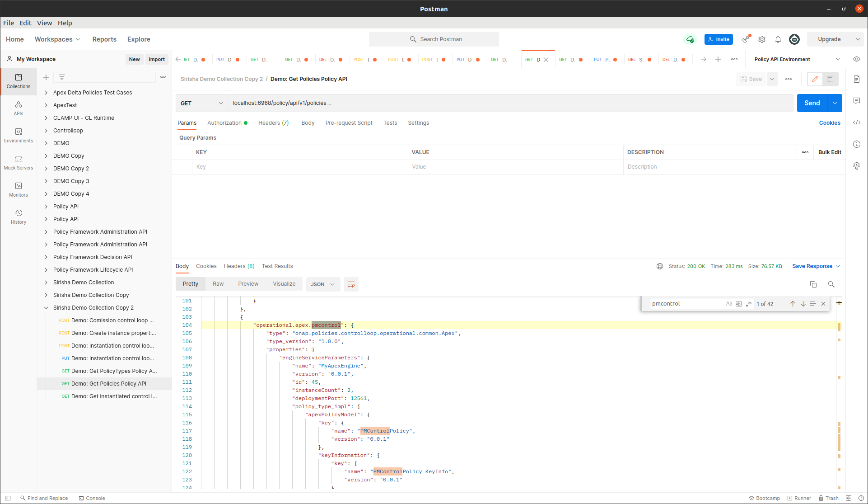Close the response search box
868x504 pixels.
(x=823, y=304)
